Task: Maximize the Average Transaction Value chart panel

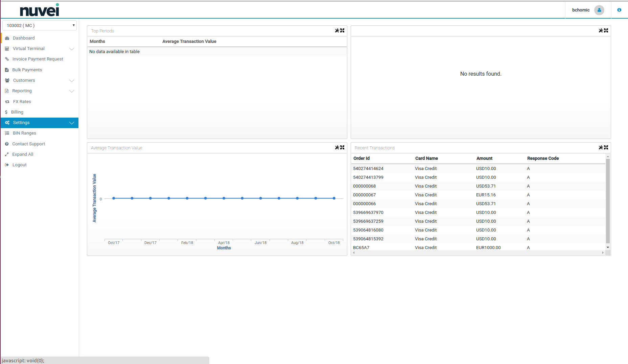Action: point(342,147)
